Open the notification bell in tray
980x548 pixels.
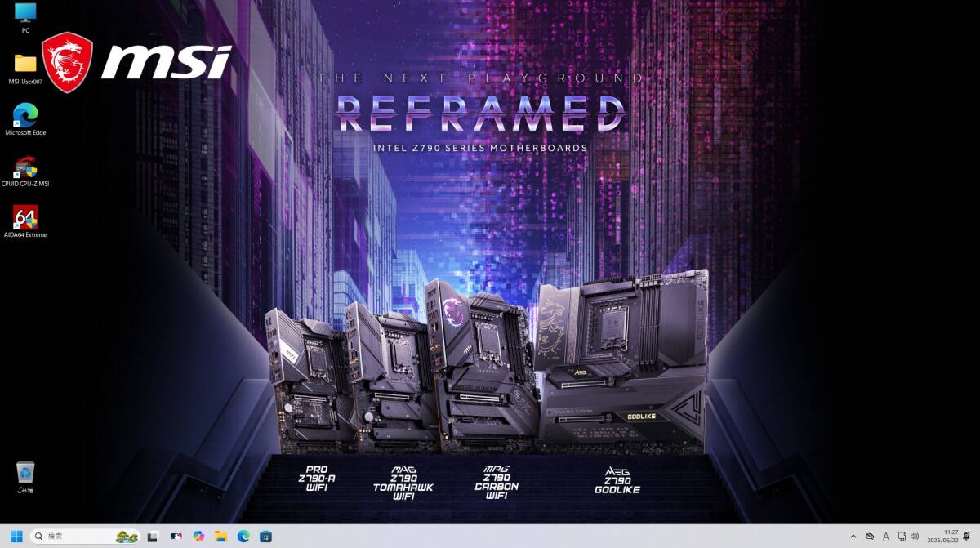(967, 537)
